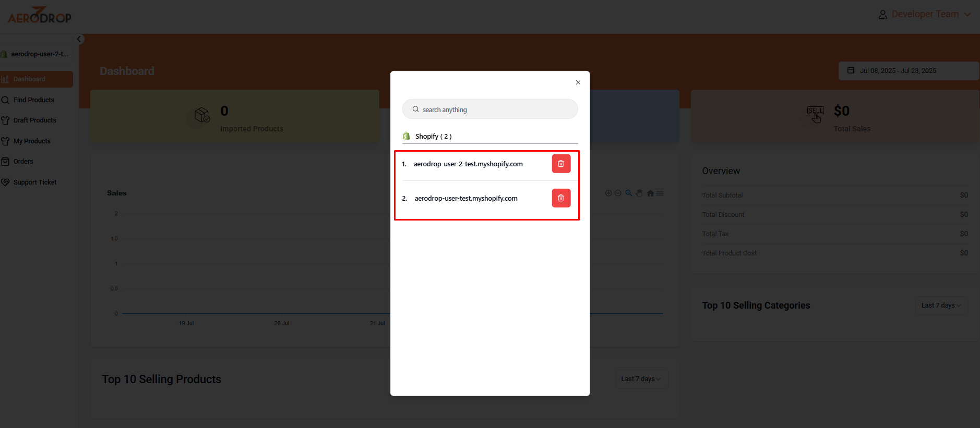Viewport: 980px width, 428px height.
Task: Open the Jul 08, 2025 - Jul 23, 2025 date picker
Action: (x=909, y=71)
